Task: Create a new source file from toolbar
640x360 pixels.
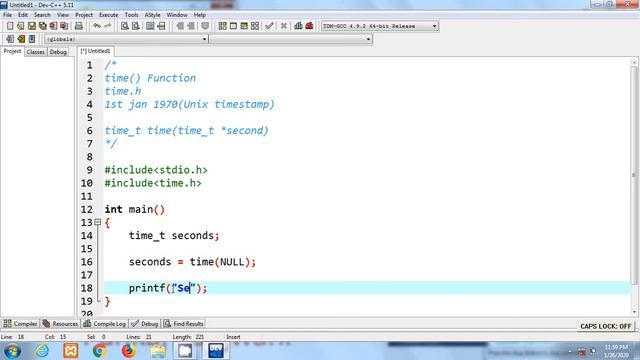Action: 10,26
